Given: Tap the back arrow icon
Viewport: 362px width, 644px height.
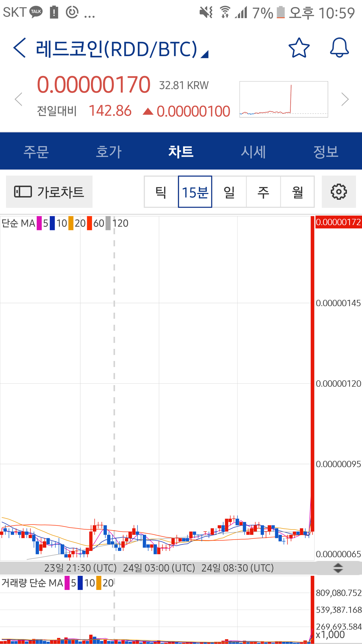Looking at the screenshot, I should (20, 48).
